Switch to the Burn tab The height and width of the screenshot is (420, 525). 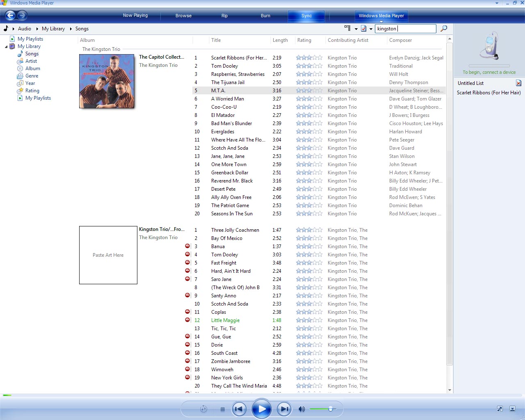coord(265,16)
